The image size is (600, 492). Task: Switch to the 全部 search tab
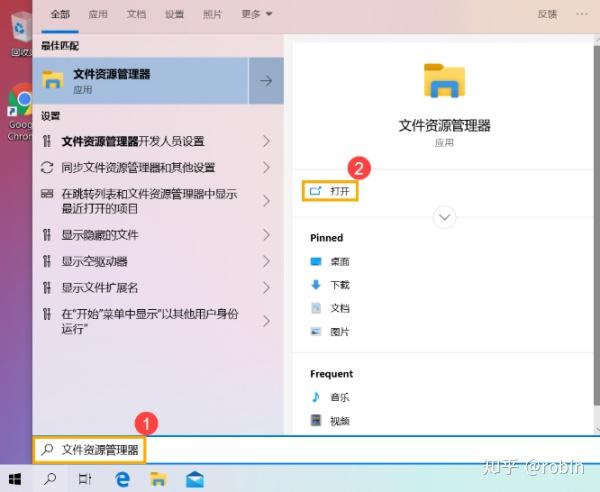tap(60, 15)
